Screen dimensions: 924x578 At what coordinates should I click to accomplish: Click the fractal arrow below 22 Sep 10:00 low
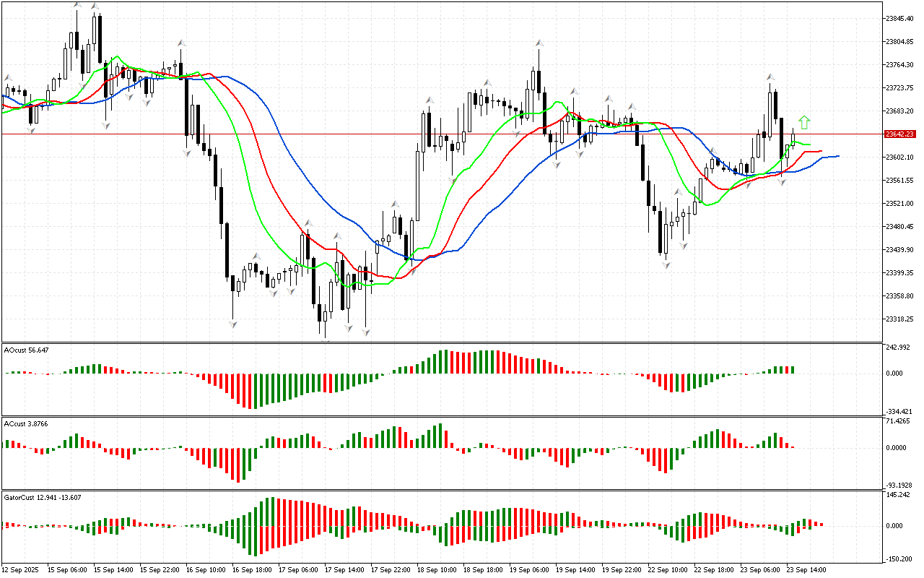click(666, 265)
